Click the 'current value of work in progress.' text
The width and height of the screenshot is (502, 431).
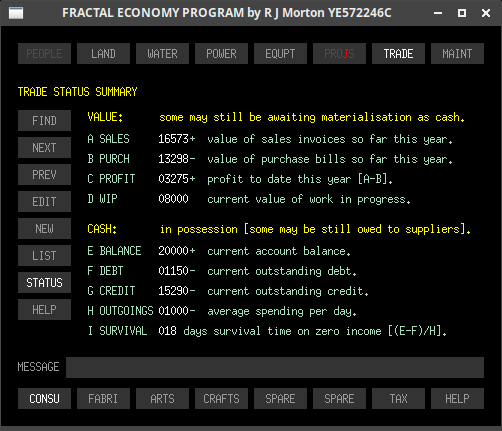coord(309,199)
